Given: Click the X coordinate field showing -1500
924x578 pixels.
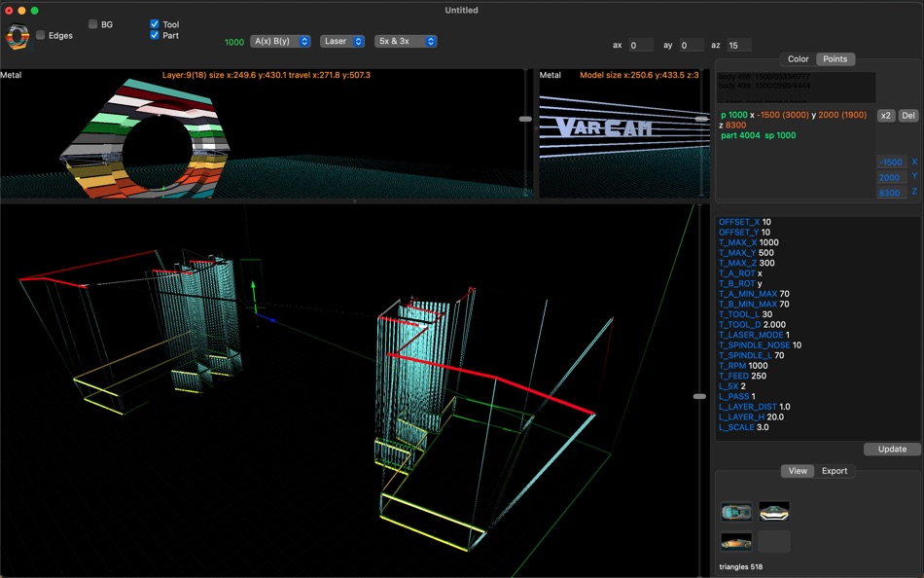Looking at the screenshot, I should pos(891,163).
